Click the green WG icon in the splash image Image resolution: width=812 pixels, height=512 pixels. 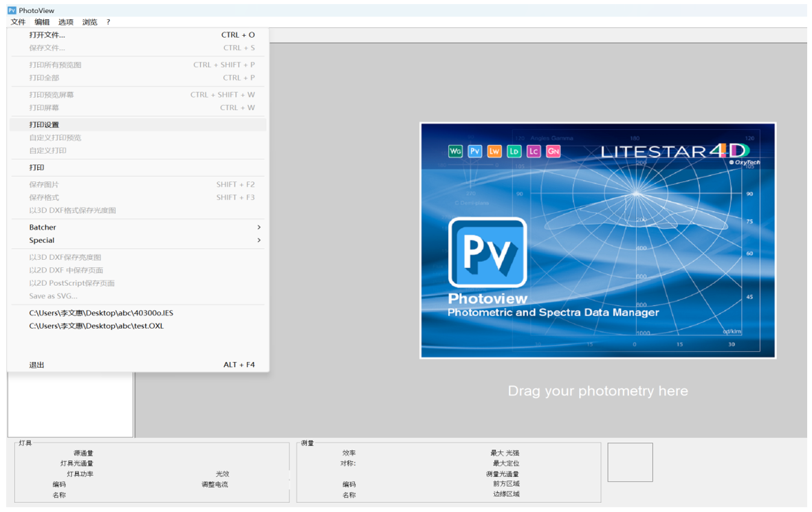tap(455, 151)
